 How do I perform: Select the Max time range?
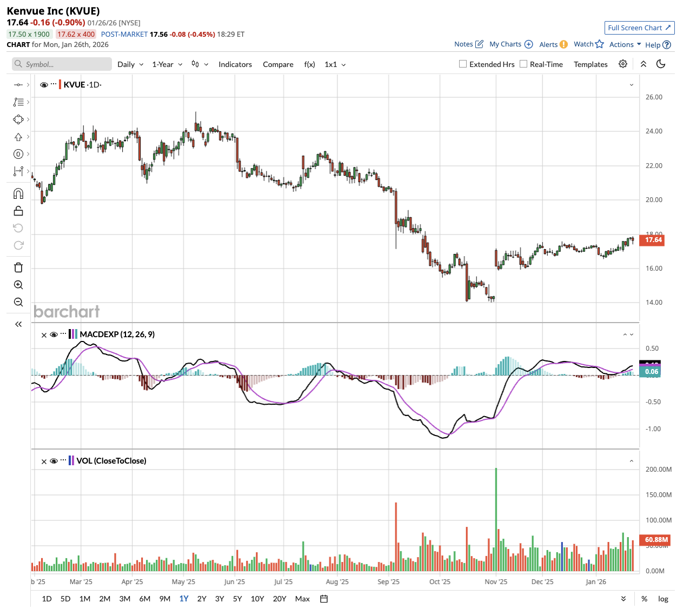[302, 599]
